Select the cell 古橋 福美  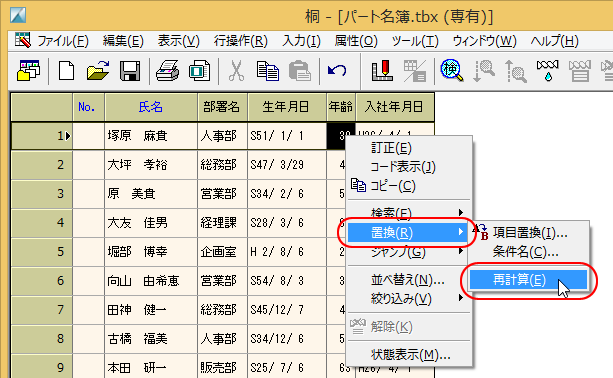coord(151,339)
